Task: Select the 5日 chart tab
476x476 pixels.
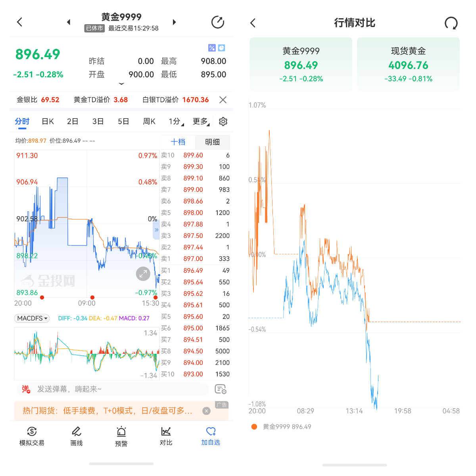Action: pyautogui.click(x=123, y=121)
